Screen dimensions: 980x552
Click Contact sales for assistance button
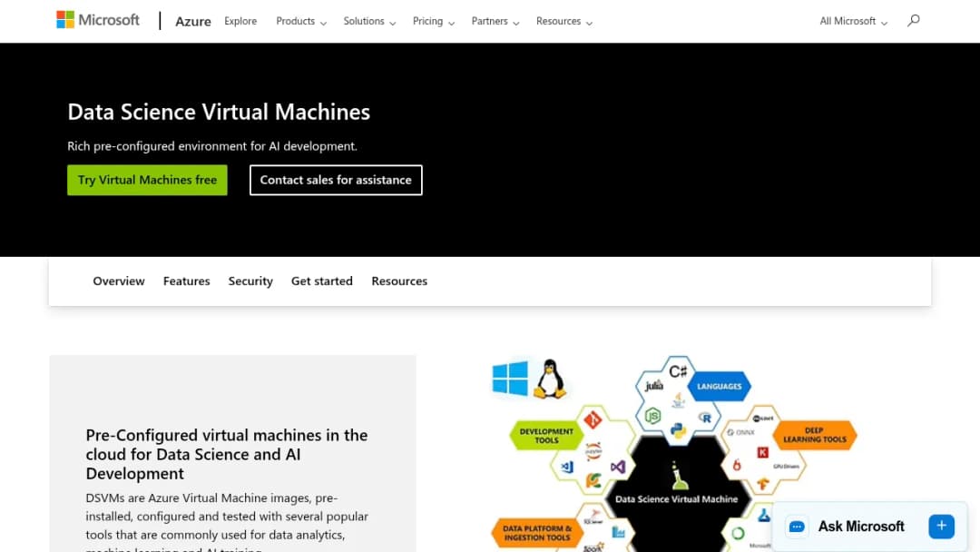(x=336, y=180)
